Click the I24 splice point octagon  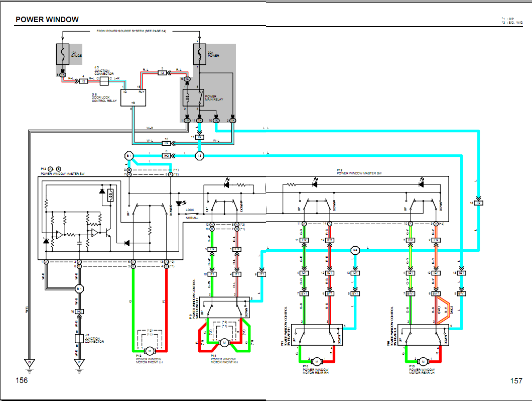tap(355, 249)
